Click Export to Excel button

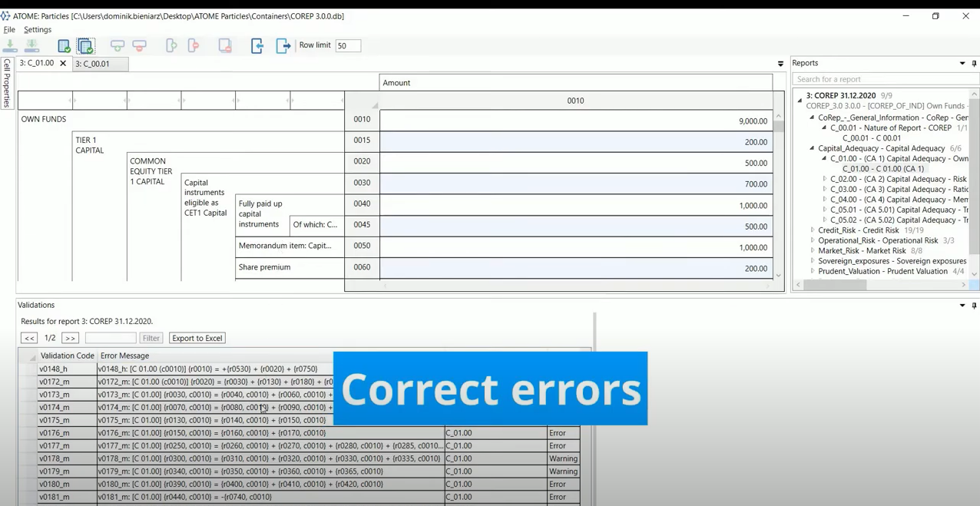[197, 338]
